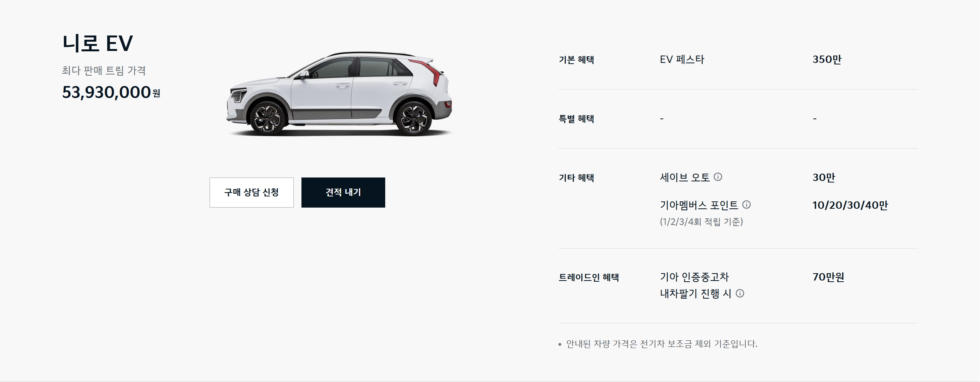Click the 니로 EV heading
Image resolution: width=980 pixels, height=382 pixels.
click(98, 43)
